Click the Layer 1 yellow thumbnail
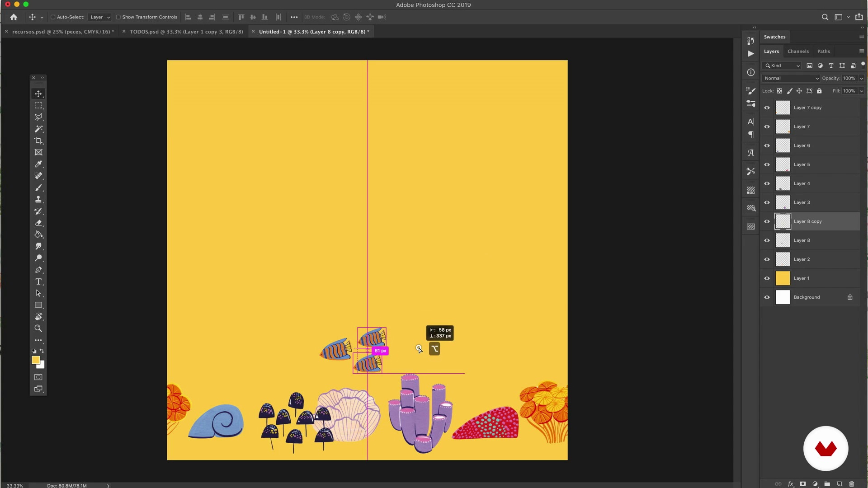The height and width of the screenshot is (488, 868). pos(783,278)
